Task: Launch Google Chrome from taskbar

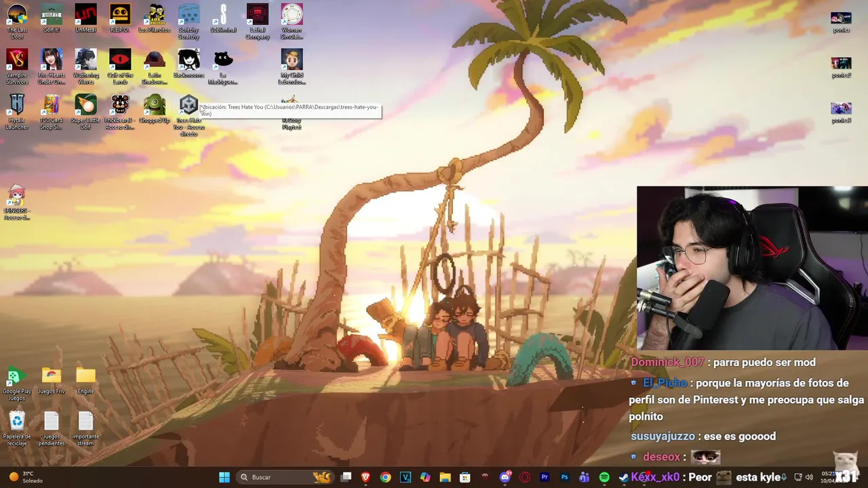Action: (x=385, y=477)
